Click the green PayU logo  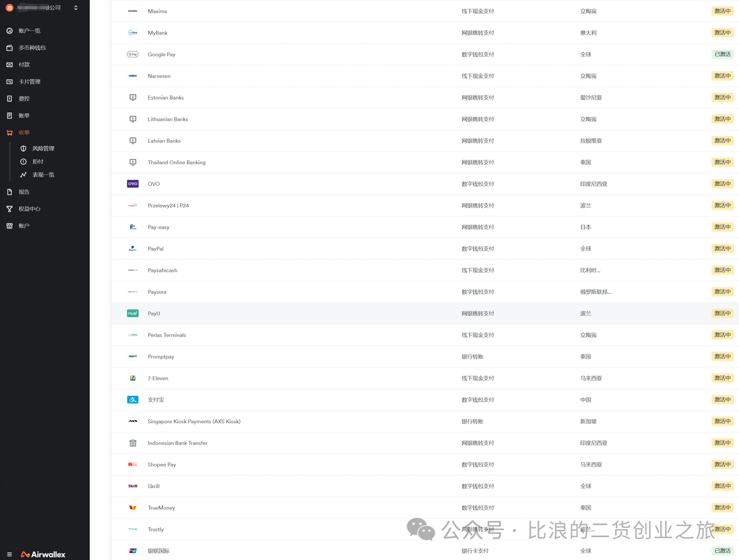click(133, 313)
